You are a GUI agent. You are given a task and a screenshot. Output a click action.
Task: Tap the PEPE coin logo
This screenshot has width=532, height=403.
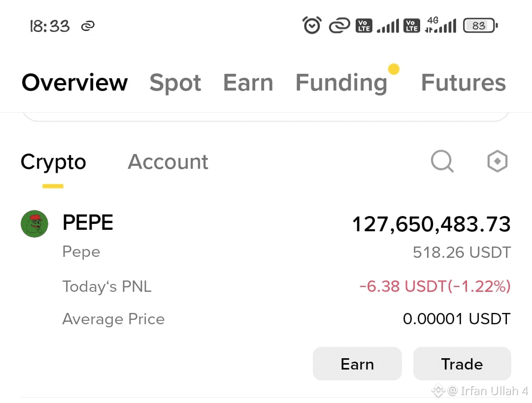click(34, 224)
